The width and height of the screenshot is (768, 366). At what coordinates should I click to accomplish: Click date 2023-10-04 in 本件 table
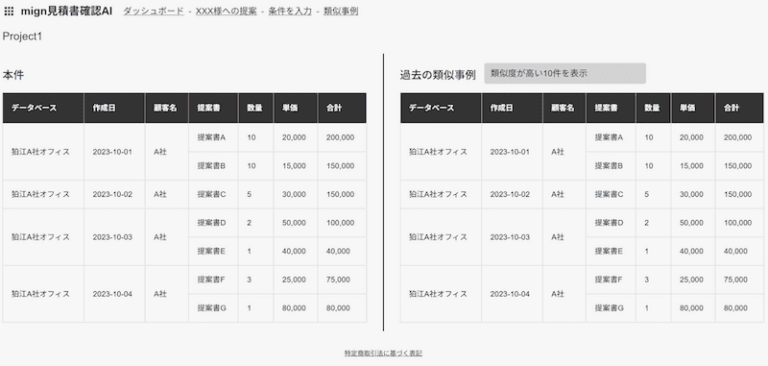[112, 294]
